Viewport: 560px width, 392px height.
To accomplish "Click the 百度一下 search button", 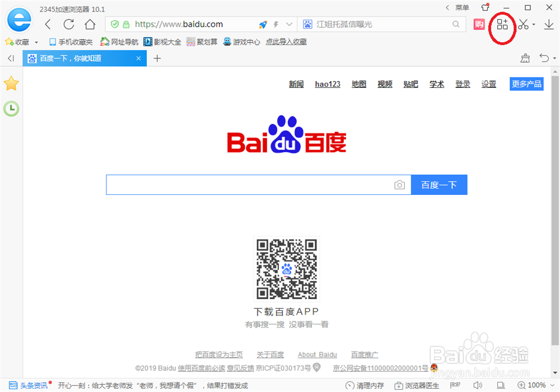I will click(439, 185).
